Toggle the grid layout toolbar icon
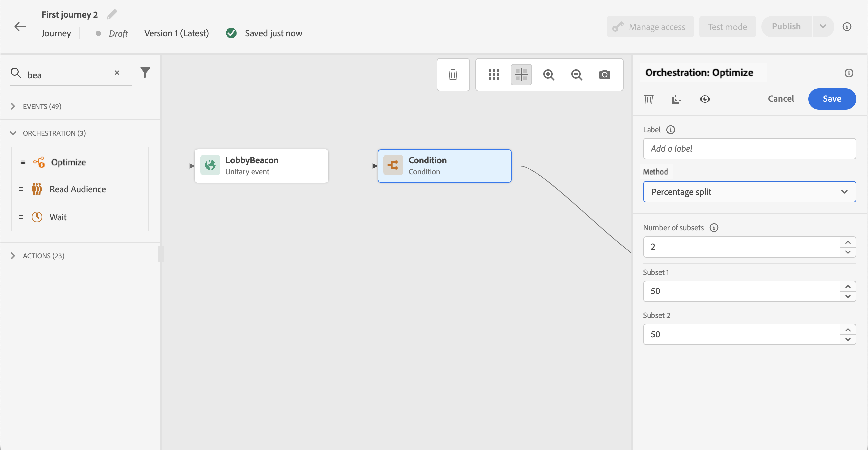 coord(494,75)
